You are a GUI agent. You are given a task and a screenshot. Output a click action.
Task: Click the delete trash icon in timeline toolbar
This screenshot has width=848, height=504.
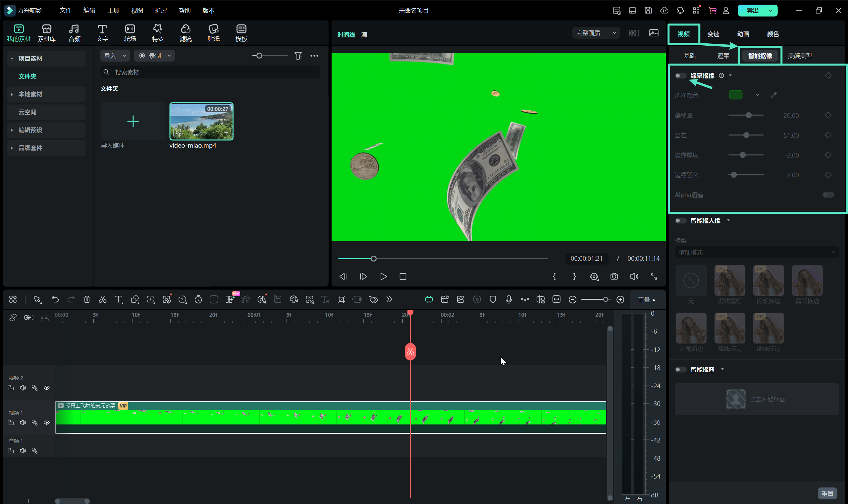(x=87, y=299)
